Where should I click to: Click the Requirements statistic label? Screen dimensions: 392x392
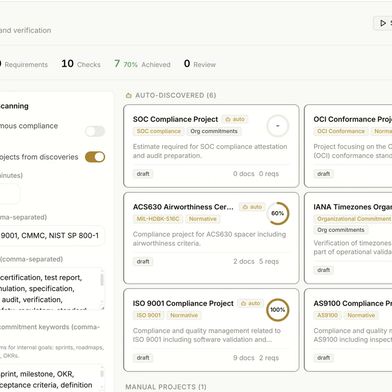pyautogui.click(x=26, y=65)
